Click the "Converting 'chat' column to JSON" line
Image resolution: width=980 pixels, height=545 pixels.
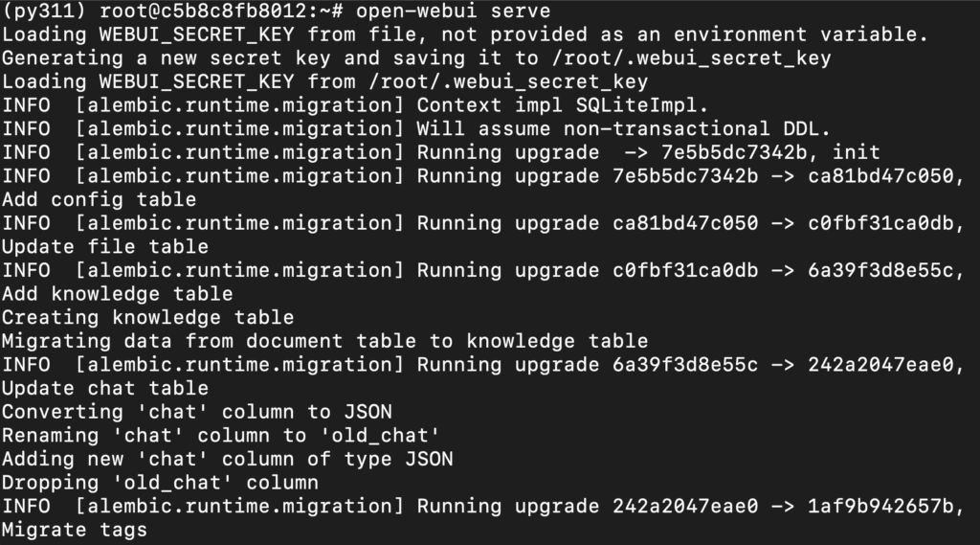196,412
